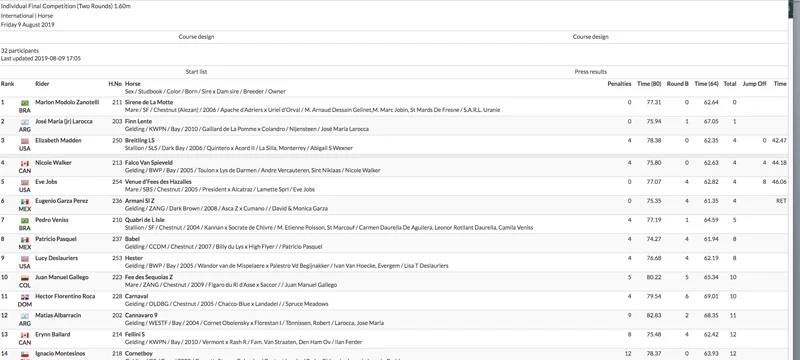
Task: Click the 42.47 jump off time
Action: (x=779, y=140)
